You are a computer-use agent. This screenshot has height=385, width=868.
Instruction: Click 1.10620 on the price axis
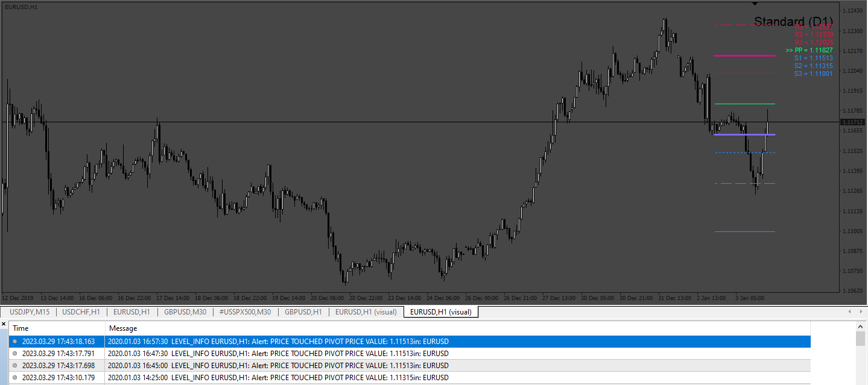[853, 291]
